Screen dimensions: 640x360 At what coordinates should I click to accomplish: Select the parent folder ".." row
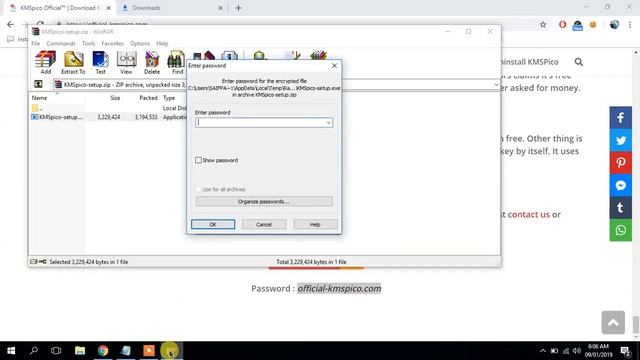coord(108,108)
